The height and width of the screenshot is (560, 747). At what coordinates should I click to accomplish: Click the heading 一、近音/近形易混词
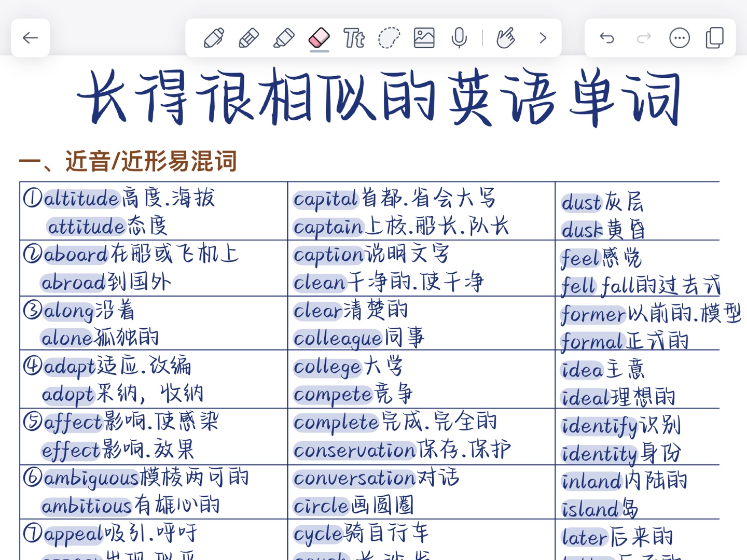128,161
